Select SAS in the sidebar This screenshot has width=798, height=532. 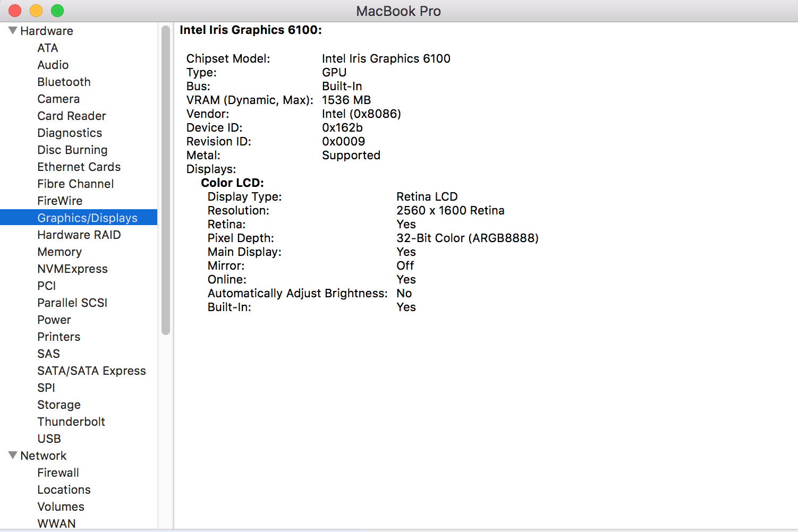(x=49, y=354)
